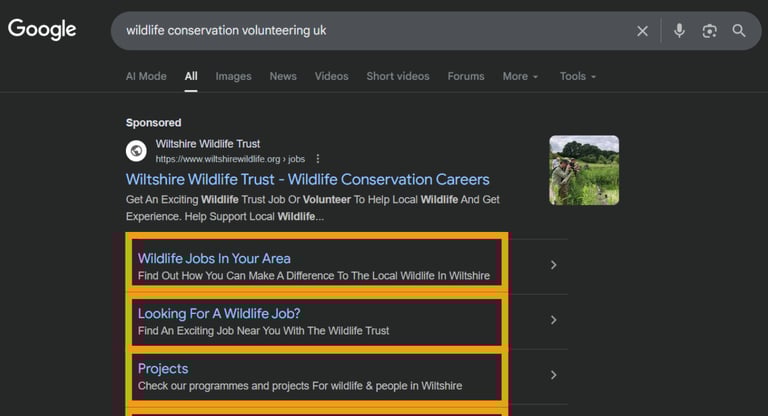
Task: Open the ad options three-dot menu
Action: [318, 159]
